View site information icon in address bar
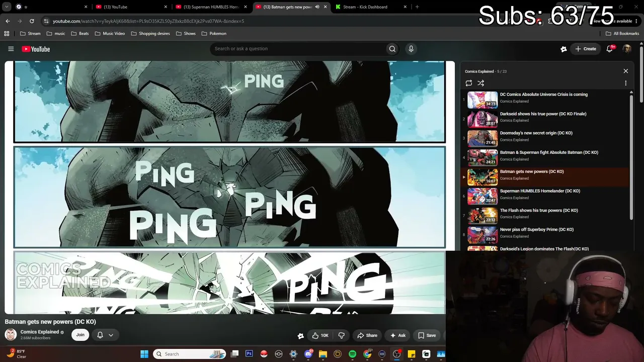 [x=46, y=21]
